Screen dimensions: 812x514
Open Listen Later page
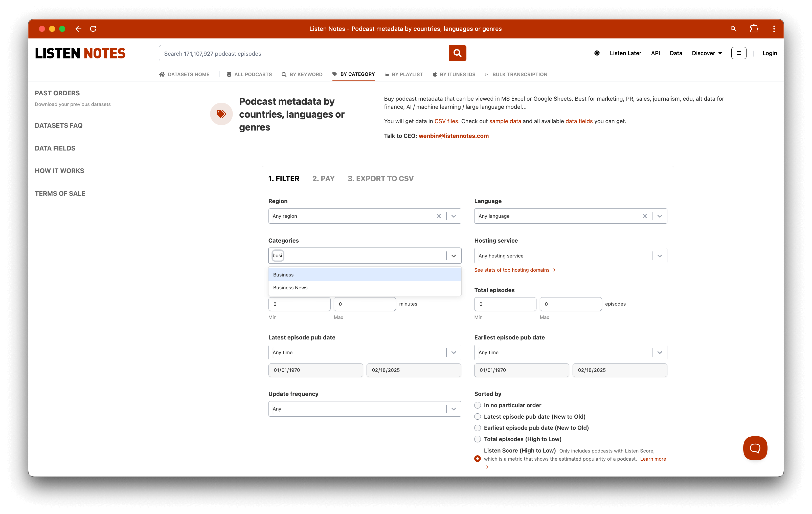coord(625,53)
